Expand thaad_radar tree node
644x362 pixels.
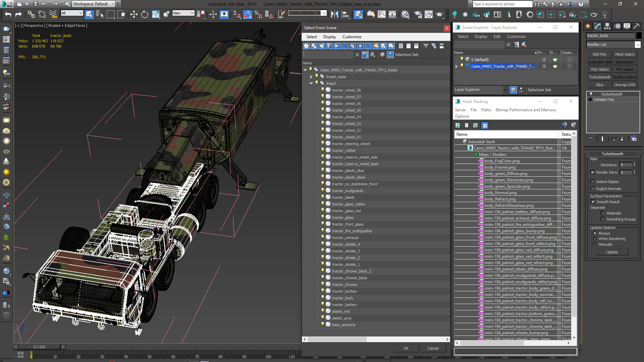pos(311,77)
